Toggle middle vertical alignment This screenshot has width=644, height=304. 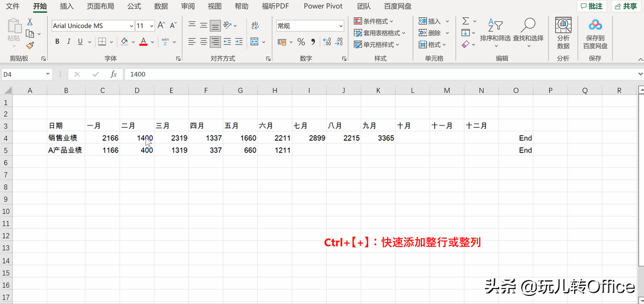[204, 25]
